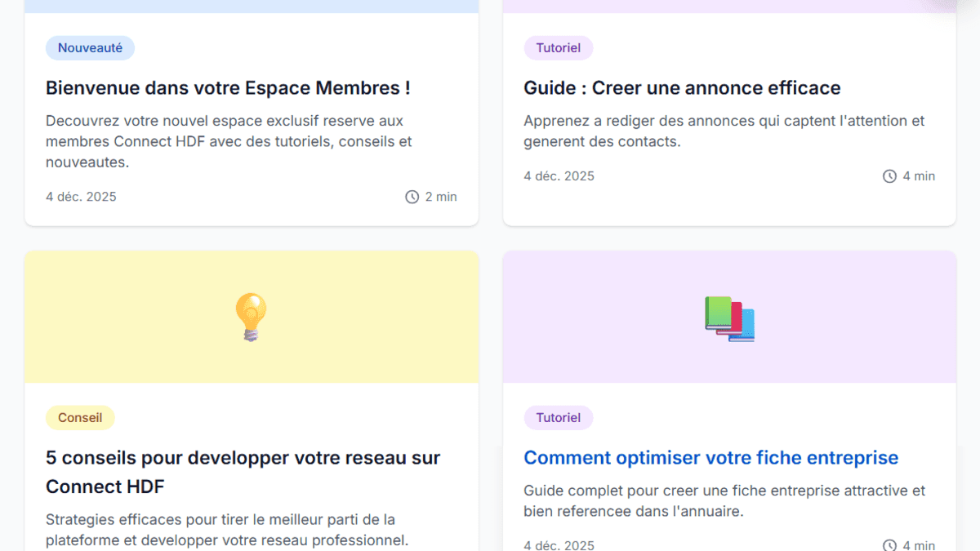Click the date on fiche entreprise card
Image resolution: width=980 pixels, height=551 pixels.
(x=559, y=544)
